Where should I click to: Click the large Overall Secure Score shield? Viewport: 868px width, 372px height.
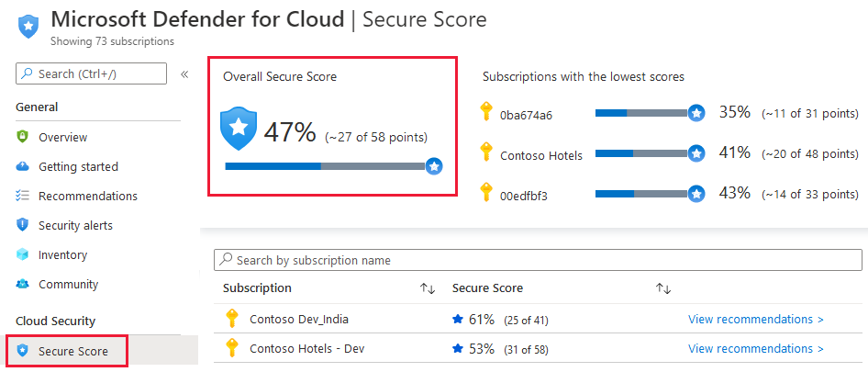[239, 130]
